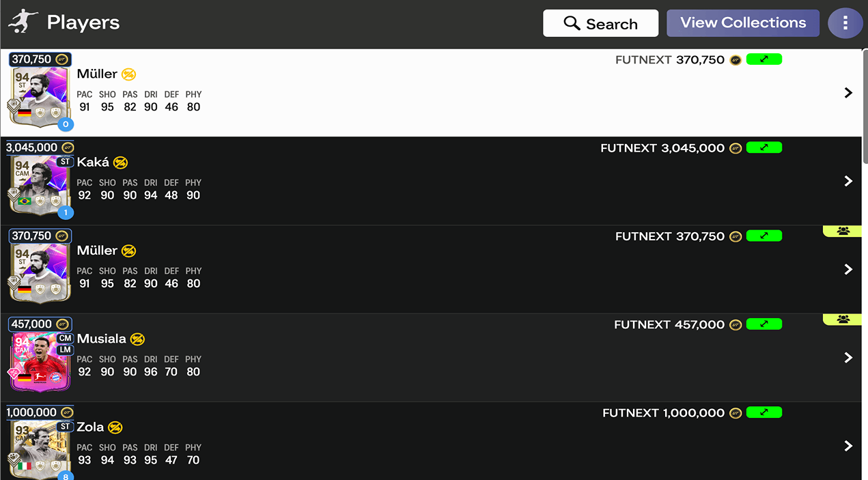
Task: Toggle the green expand button on first Müller row
Action: pyautogui.click(x=764, y=59)
